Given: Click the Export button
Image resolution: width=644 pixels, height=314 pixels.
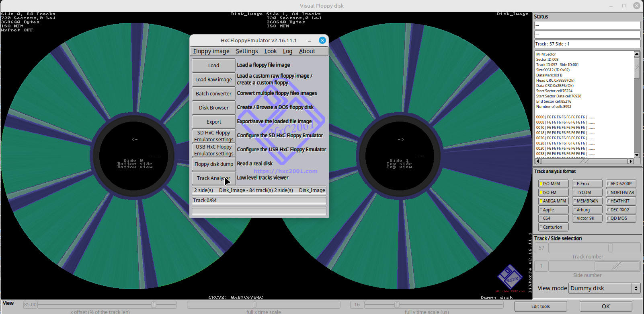Looking at the screenshot, I should pyautogui.click(x=213, y=122).
